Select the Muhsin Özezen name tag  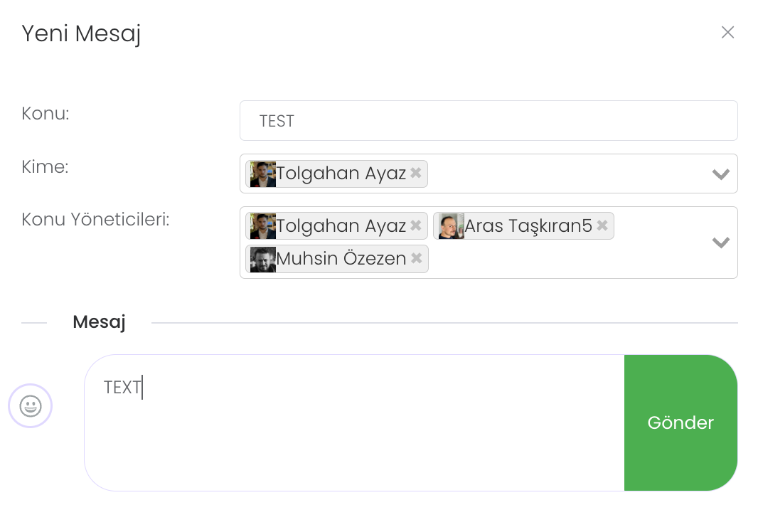click(341, 259)
